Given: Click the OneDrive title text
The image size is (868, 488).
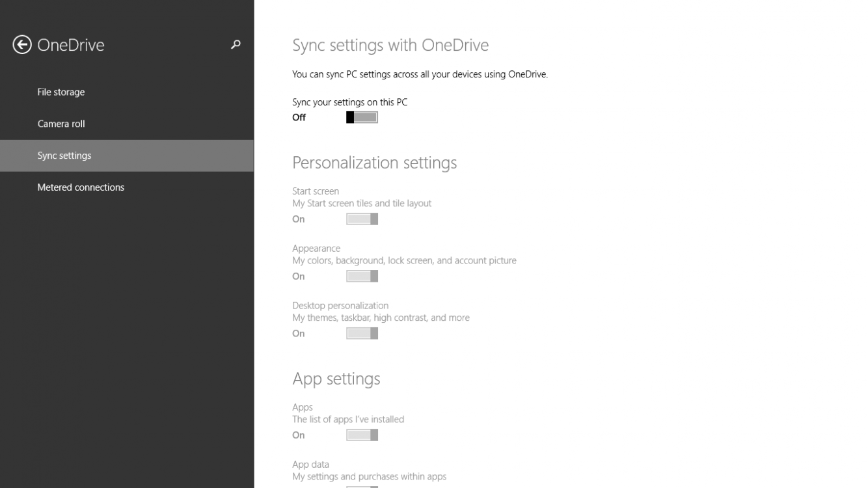Looking at the screenshot, I should tap(71, 45).
